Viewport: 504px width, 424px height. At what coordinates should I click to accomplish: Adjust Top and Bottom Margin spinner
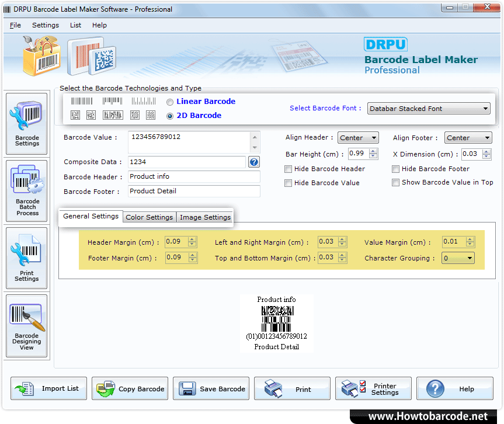[342, 258]
